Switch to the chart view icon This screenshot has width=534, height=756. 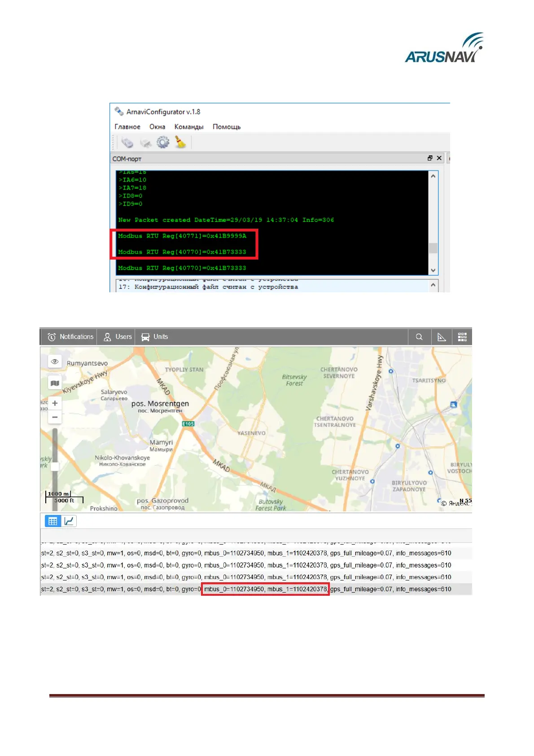coord(69,521)
